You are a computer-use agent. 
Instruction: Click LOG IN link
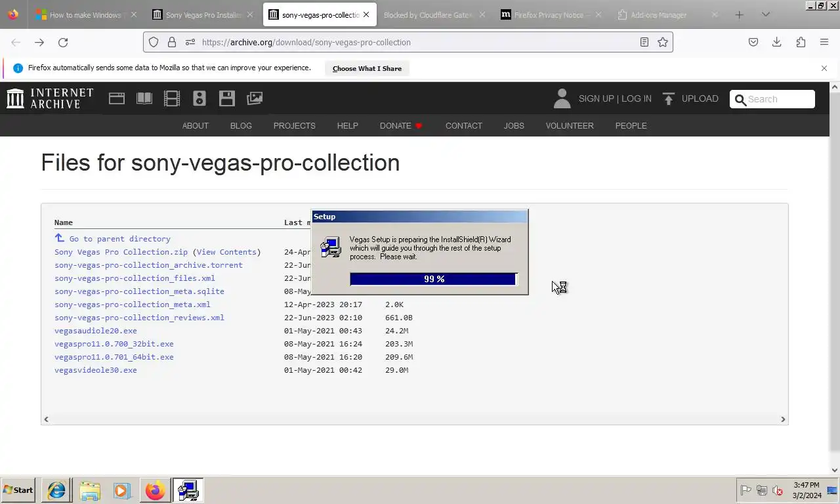(637, 98)
